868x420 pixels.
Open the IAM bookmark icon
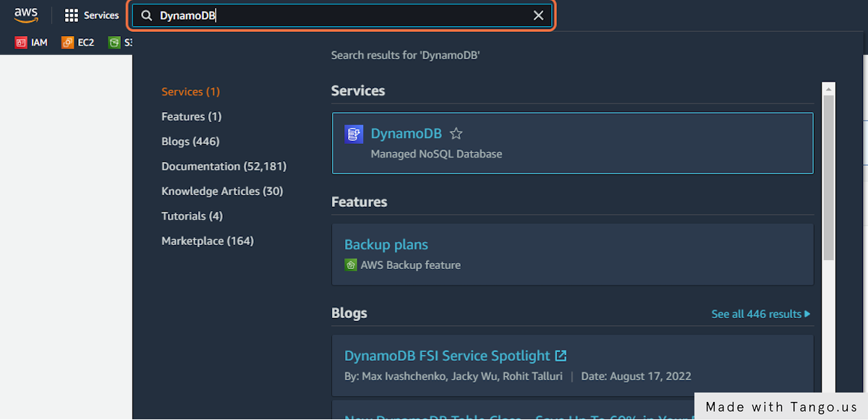pyautogui.click(x=20, y=43)
